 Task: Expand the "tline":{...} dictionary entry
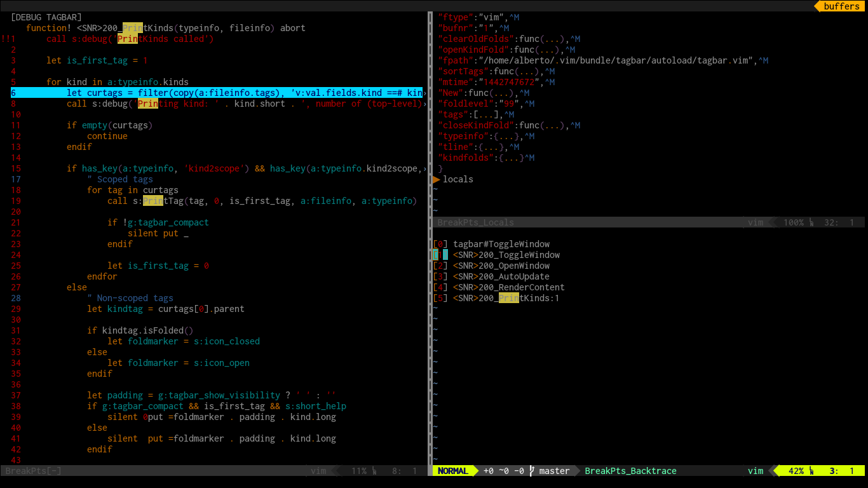tap(478, 147)
